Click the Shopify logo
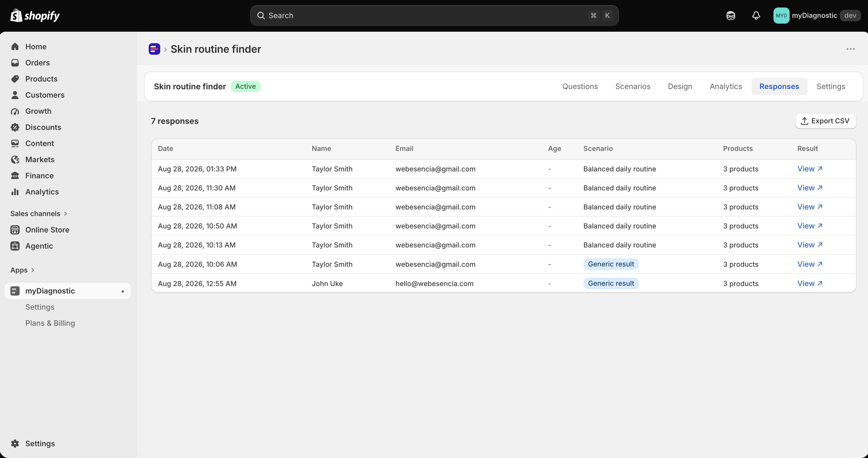Image resolution: width=868 pixels, height=458 pixels. tap(35, 16)
